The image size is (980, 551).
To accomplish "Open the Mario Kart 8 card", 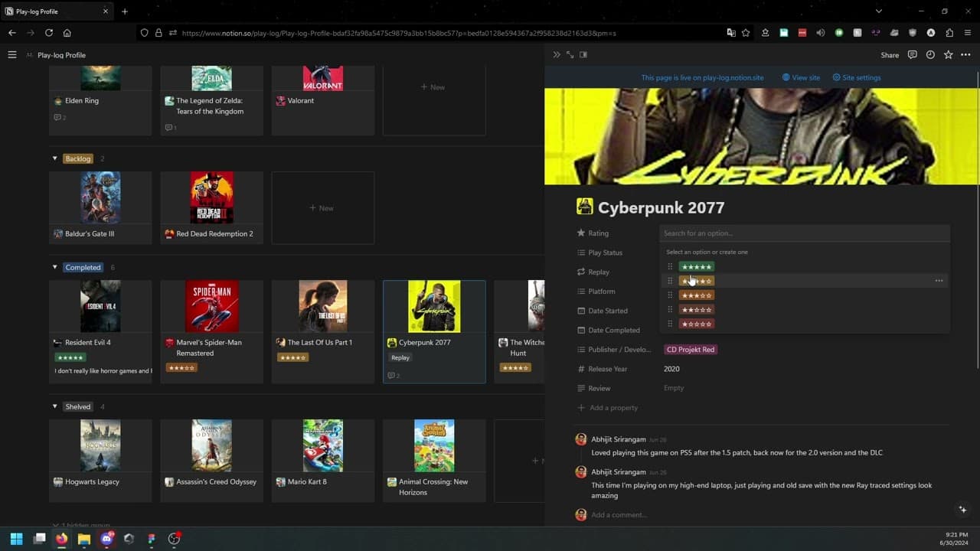I will 323,461.
